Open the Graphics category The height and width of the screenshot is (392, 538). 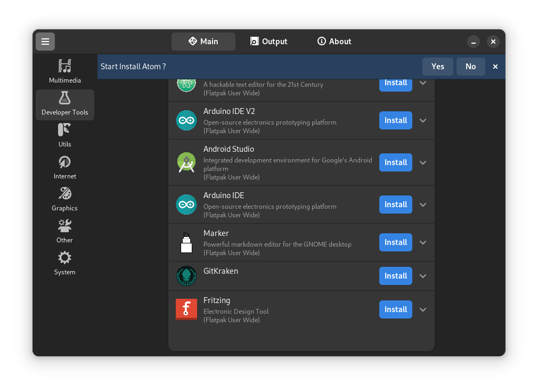pos(65,199)
